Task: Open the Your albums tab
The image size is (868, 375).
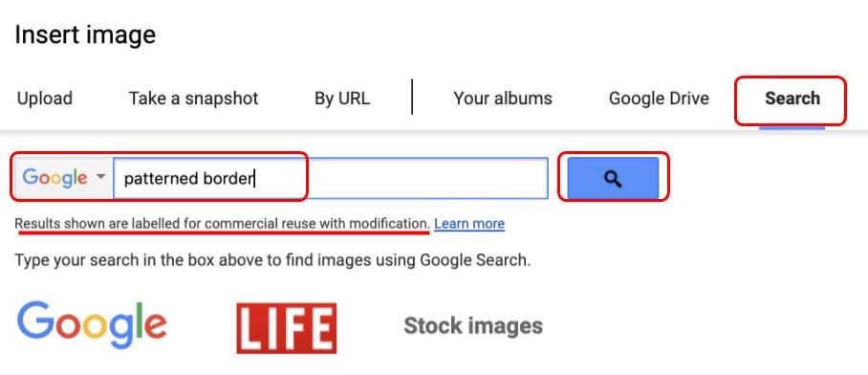Action: point(503,99)
